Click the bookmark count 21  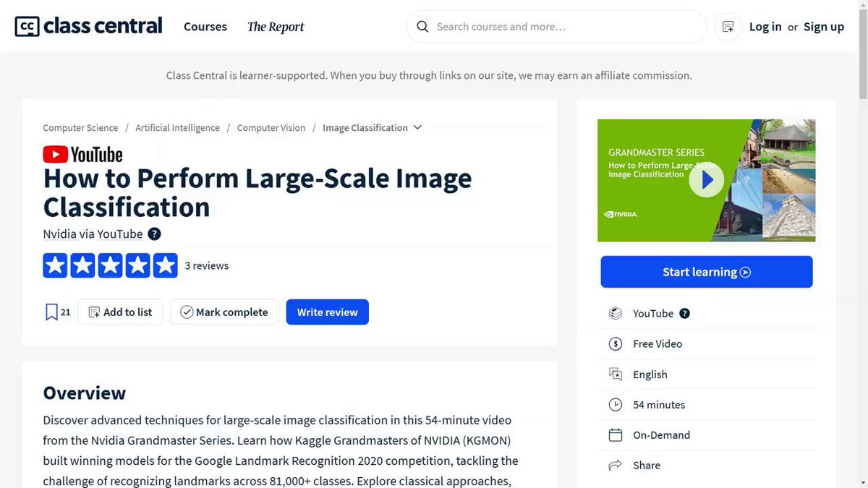click(66, 312)
